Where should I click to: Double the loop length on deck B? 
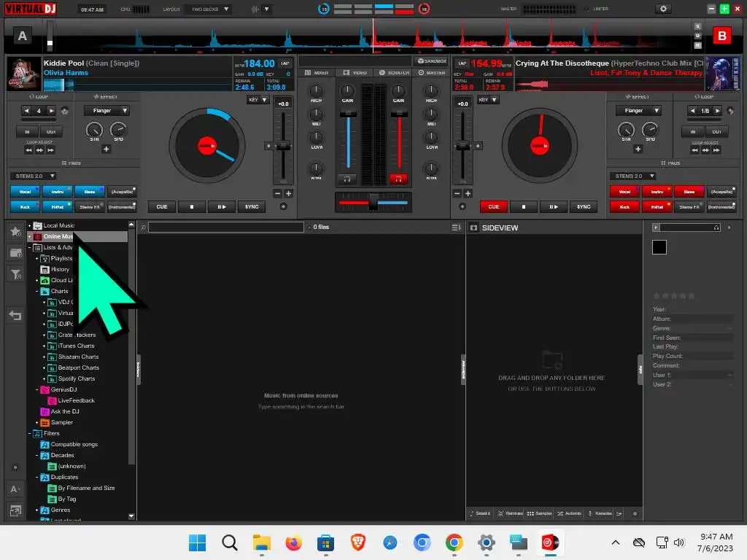718,111
